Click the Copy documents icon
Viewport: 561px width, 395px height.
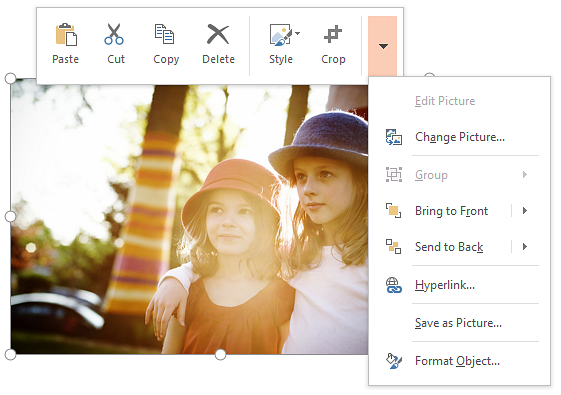pyautogui.click(x=164, y=34)
